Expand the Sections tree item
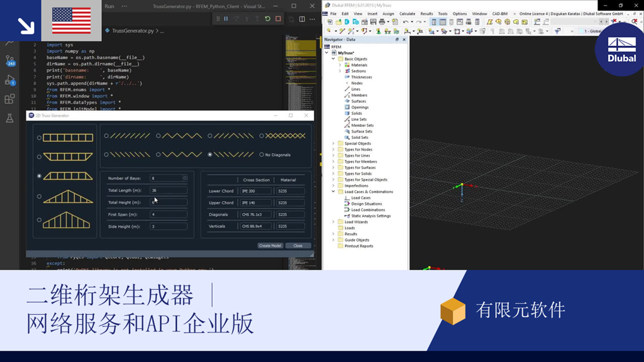This screenshot has height=362, width=644. [340, 71]
